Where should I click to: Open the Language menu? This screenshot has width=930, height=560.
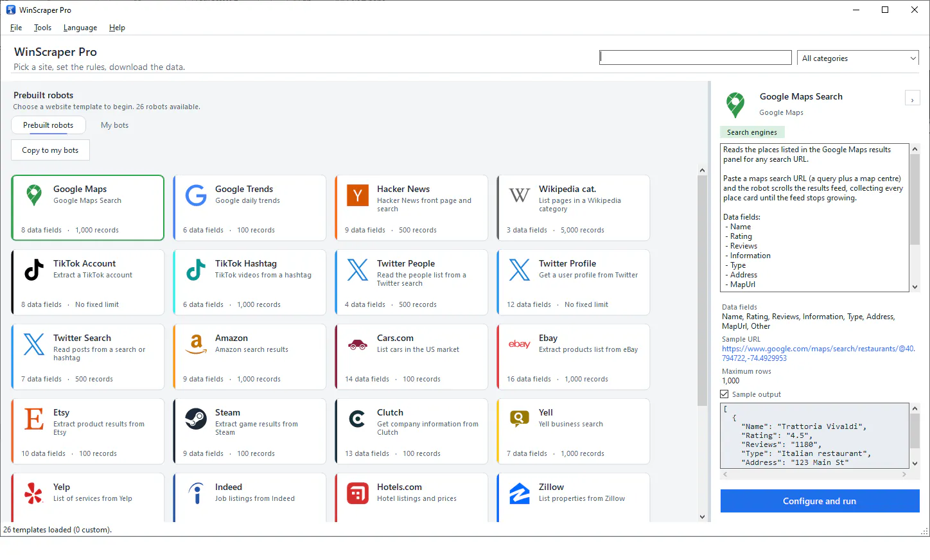coord(80,28)
